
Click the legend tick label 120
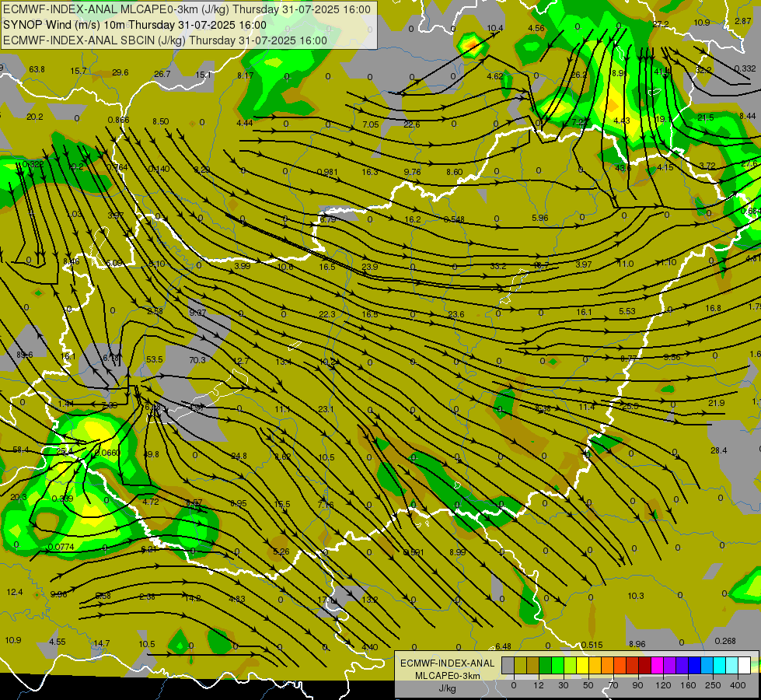pyautogui.click(x=663, y=685)
